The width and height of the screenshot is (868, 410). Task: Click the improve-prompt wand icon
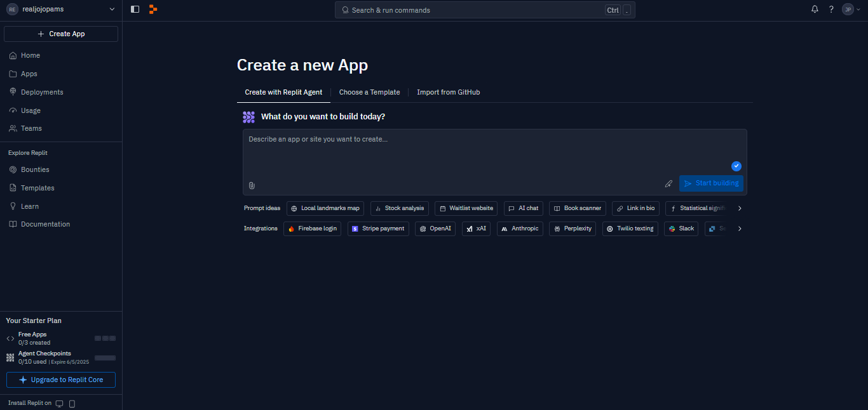pos(668,183)
